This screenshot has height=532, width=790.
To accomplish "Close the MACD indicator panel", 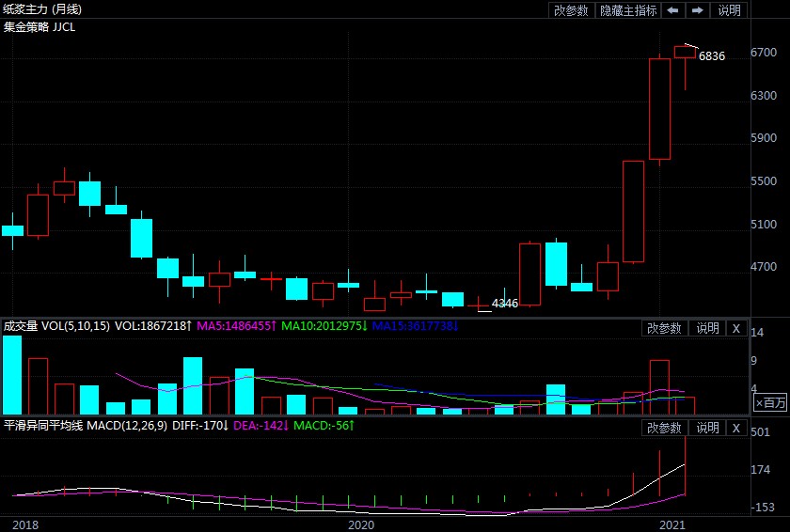I will pyautogui.click(x=736, y=428).
